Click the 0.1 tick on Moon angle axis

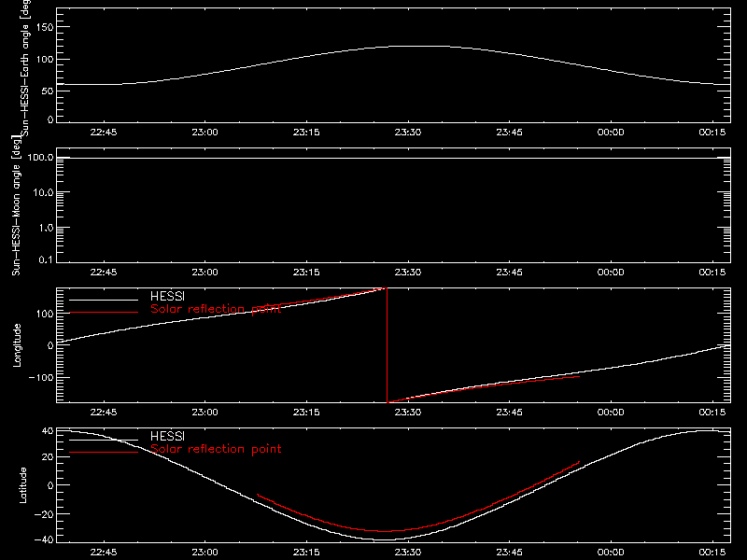pos(46,259)
